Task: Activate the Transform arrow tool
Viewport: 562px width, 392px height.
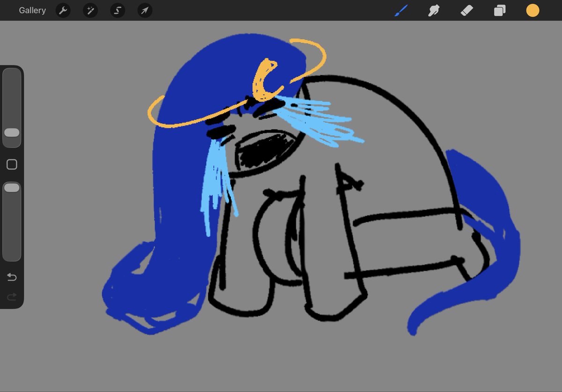Action: (x=145, y=10)
